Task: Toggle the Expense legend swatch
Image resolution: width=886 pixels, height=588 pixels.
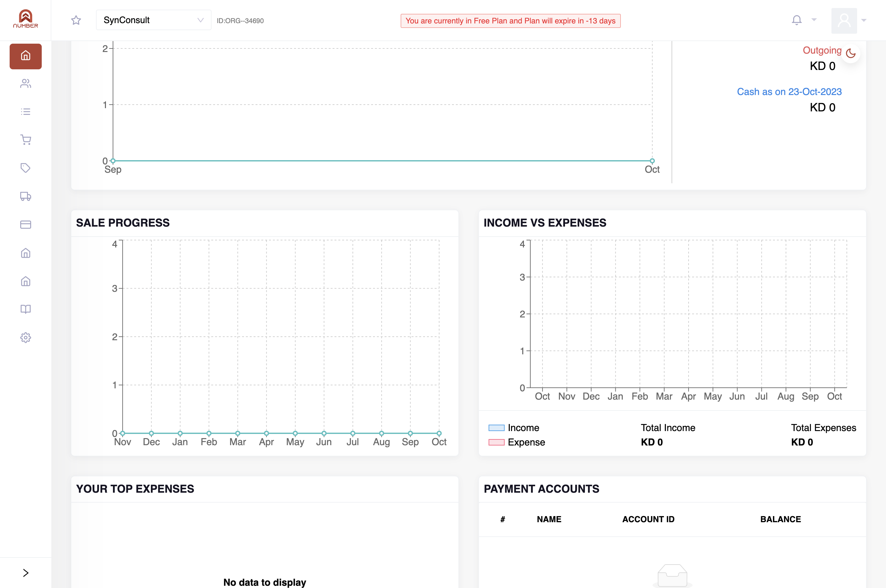Action: coord(496,443)
